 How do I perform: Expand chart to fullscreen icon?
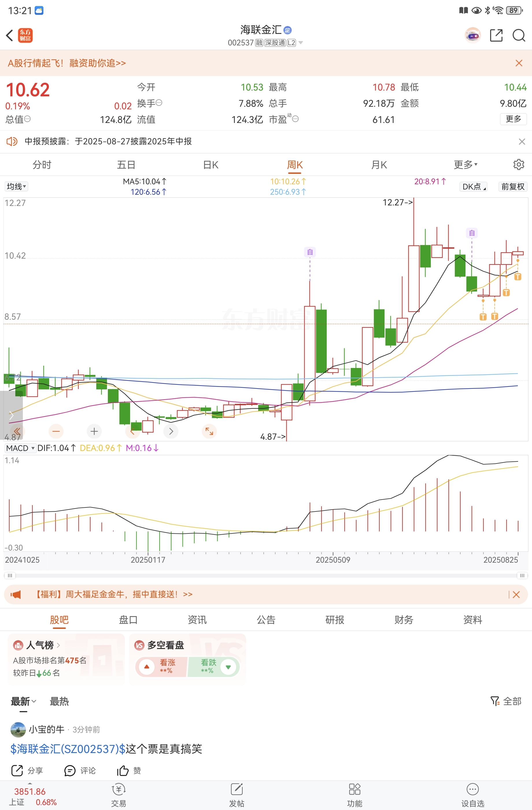pos(209,432)
